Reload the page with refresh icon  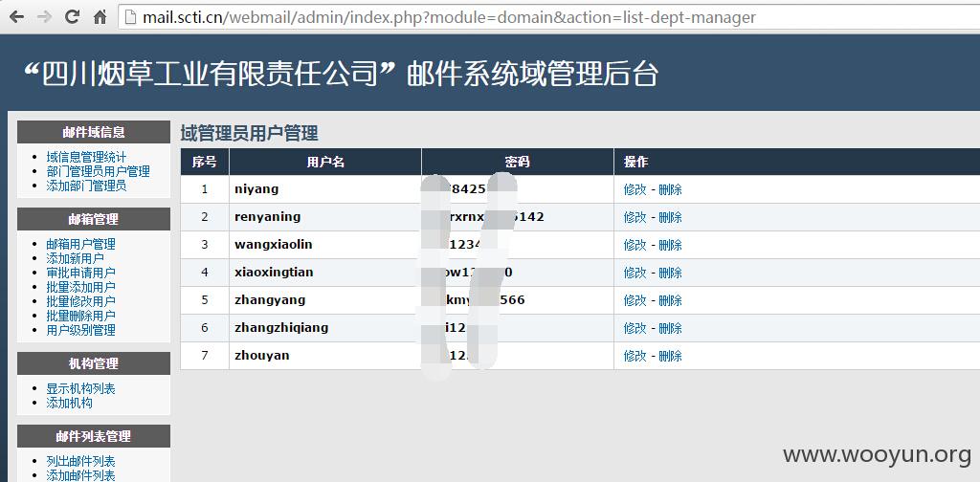coord(73,17)
